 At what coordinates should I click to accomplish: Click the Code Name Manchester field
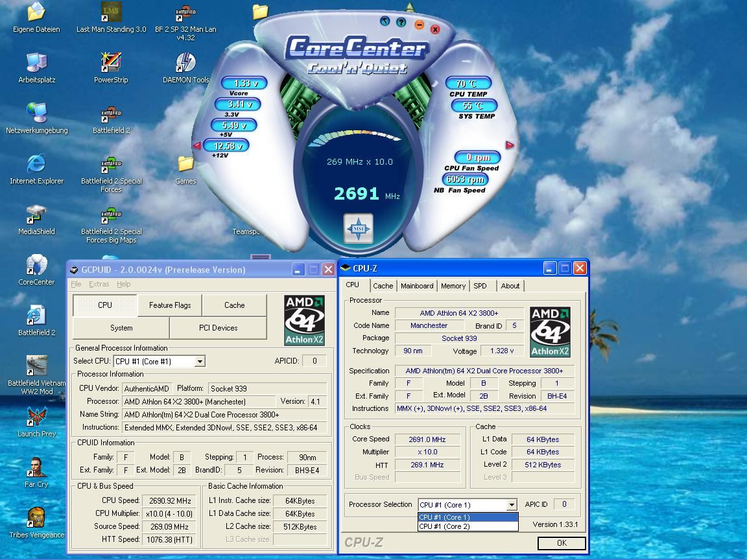click(429, 326)
